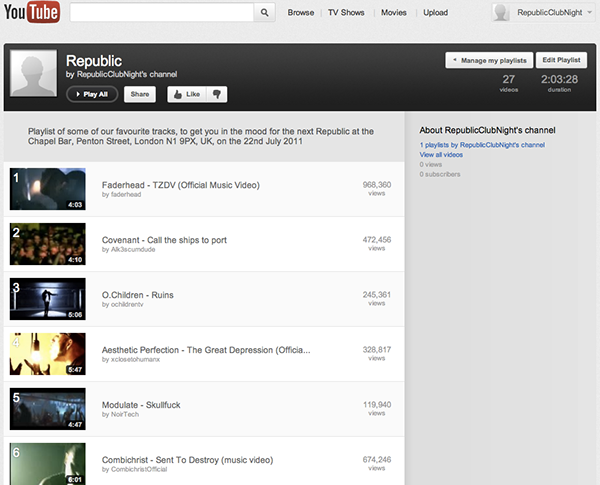Viewport: 600px width, 485px height.
Task: Open the Browse menu item
Action: point(301,13)
